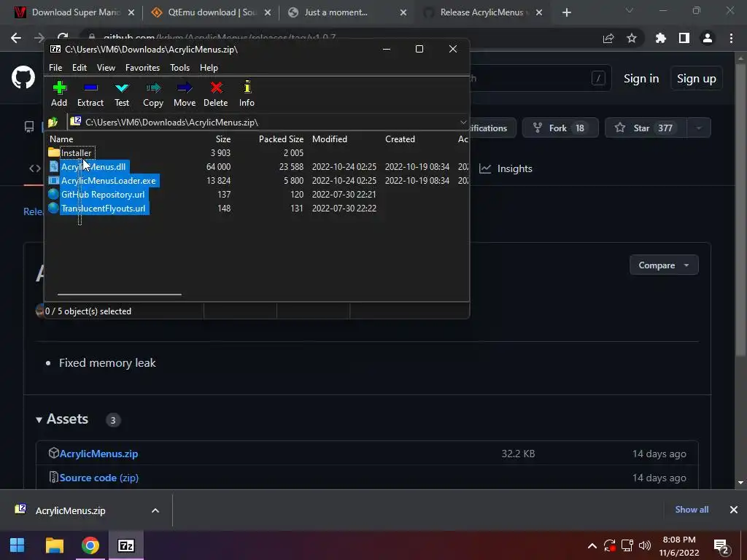Go back in Chrome
The width and height of the screenshot is (747, 560).
pyautogui.click(x=16, y=38)
